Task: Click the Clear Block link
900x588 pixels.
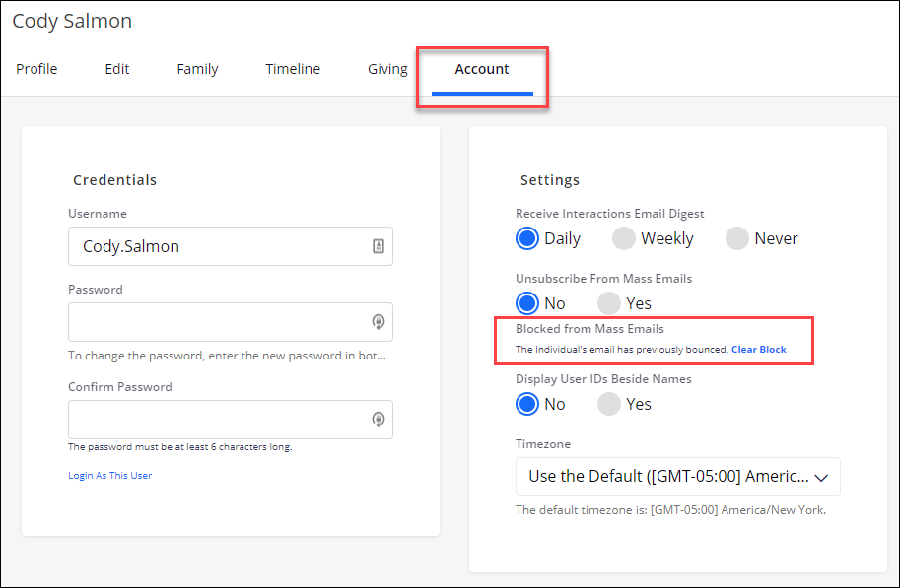Action: coord(758,350)
